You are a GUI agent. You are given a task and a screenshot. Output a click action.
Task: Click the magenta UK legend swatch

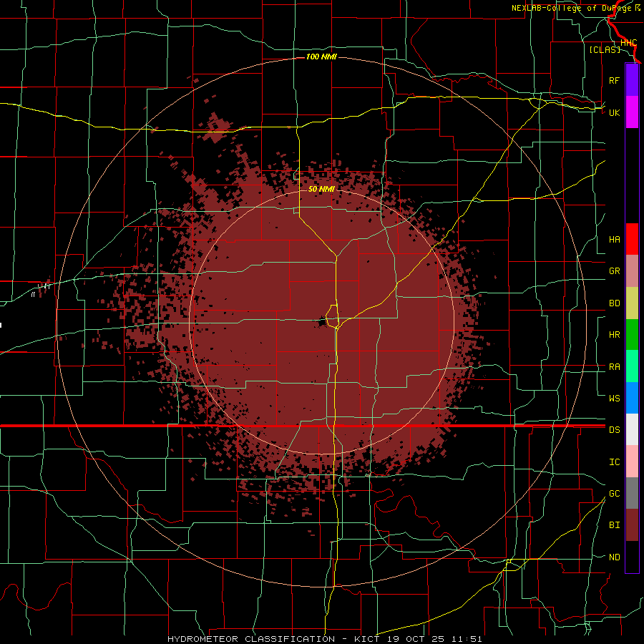[x=632, y=112]
